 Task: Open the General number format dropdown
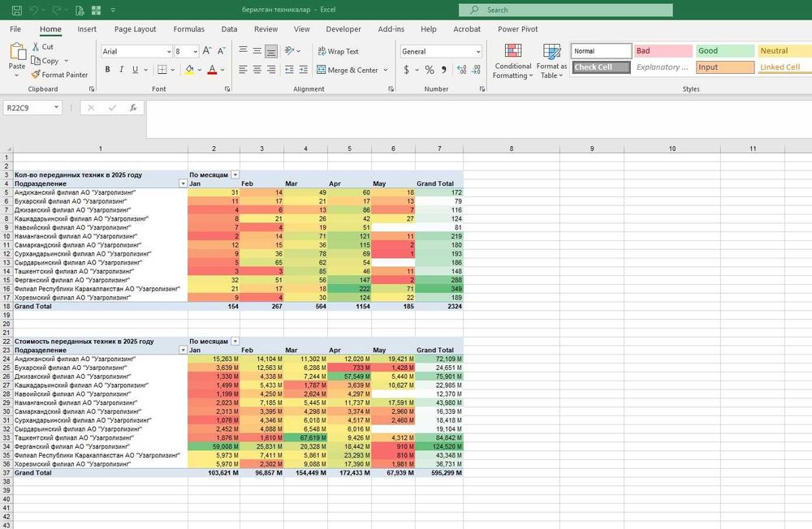click(477, 51)
